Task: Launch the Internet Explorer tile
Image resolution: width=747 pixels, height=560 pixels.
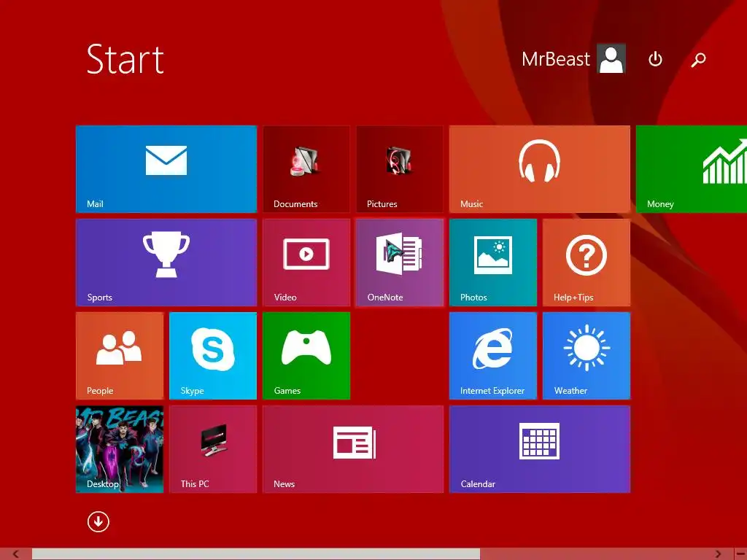Action: [493, 356]
